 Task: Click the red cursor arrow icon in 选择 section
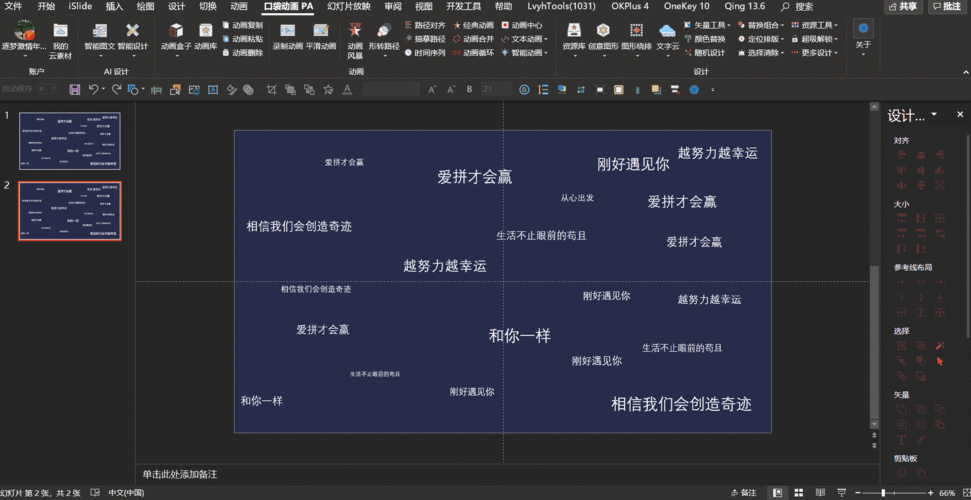940,361
